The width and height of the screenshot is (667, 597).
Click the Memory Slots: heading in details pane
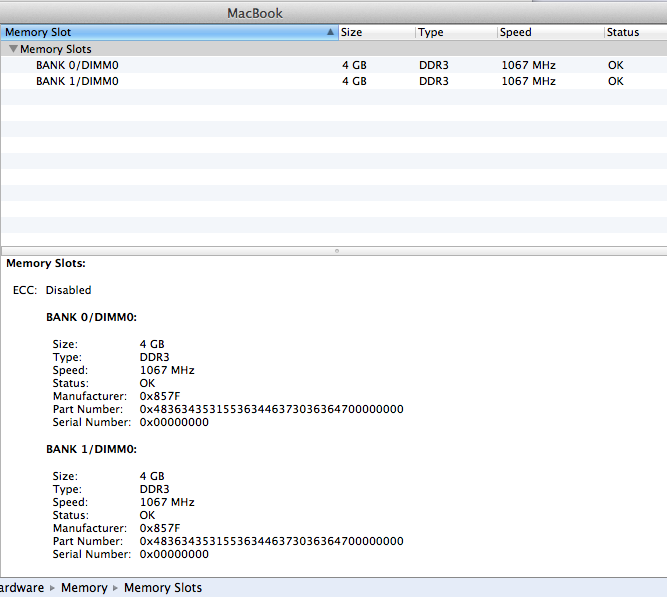46,263
